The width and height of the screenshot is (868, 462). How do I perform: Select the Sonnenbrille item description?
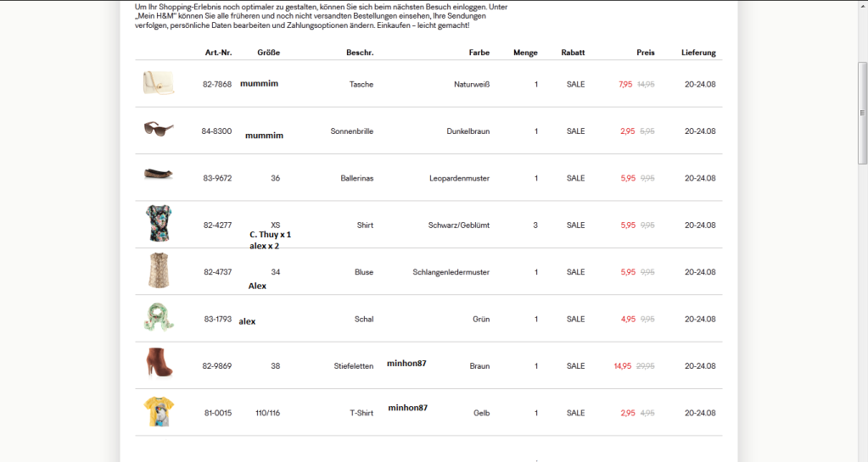[352, 131]
